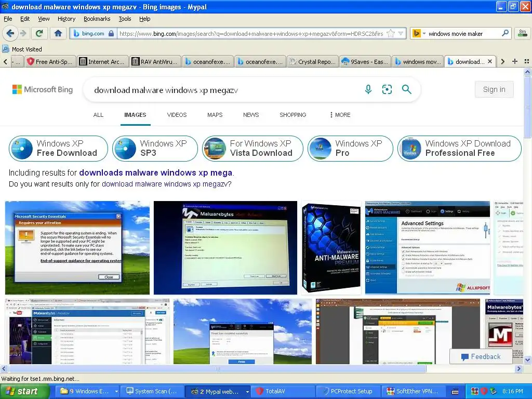Select Windows XP Pro suggestion
This screenshot has width=532, height=399.
pyautogui.click(x=350, y=148)
